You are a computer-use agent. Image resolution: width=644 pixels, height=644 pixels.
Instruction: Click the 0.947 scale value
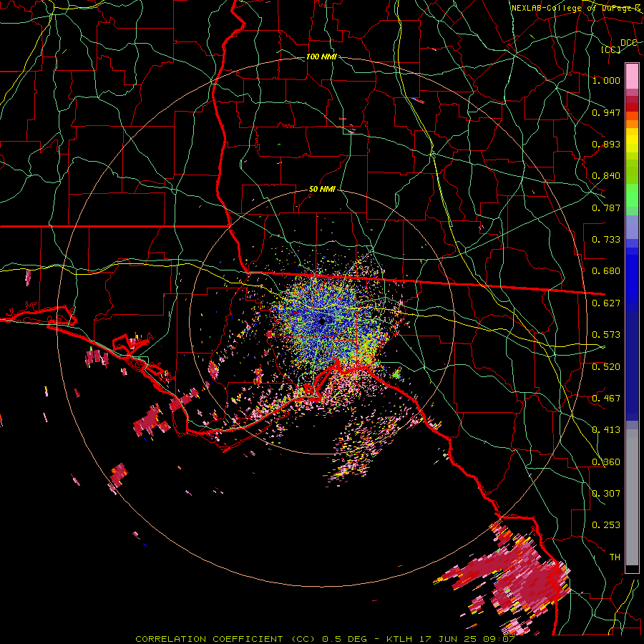606,112
